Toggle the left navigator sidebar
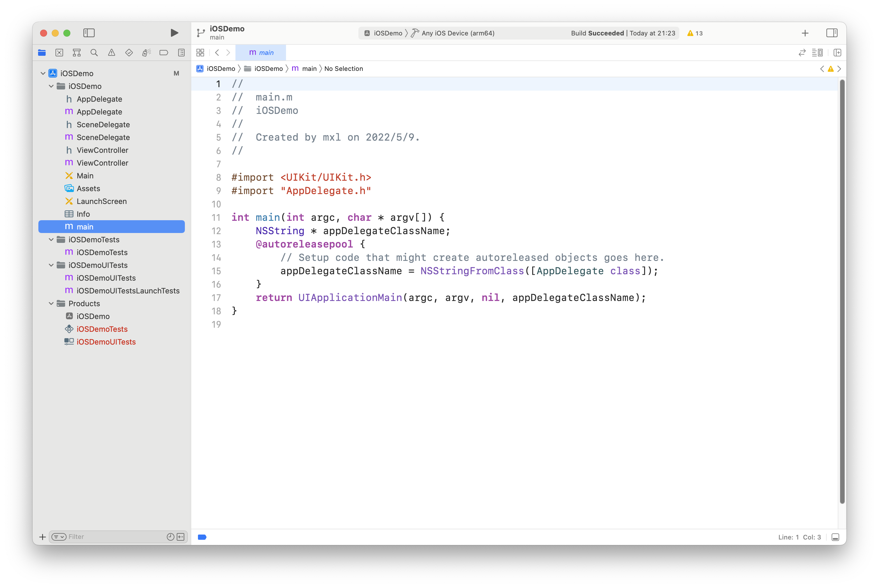Viewport: 879px width, 588px height. pos(89,33)
